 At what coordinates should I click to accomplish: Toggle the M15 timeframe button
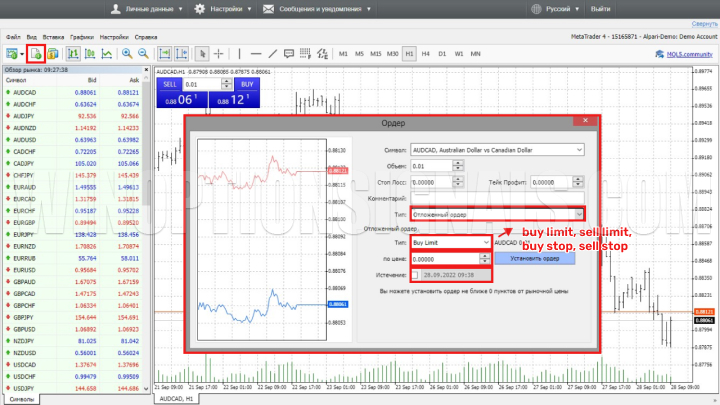coord(375,53)
